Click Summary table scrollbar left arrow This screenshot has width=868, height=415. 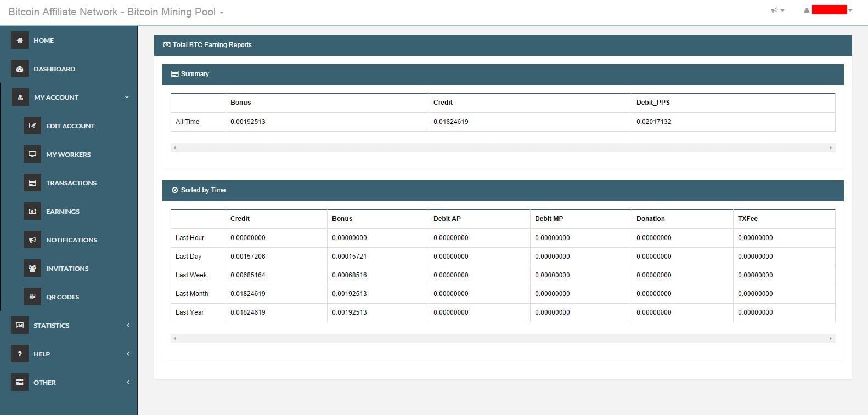click(x=175, y=148)
